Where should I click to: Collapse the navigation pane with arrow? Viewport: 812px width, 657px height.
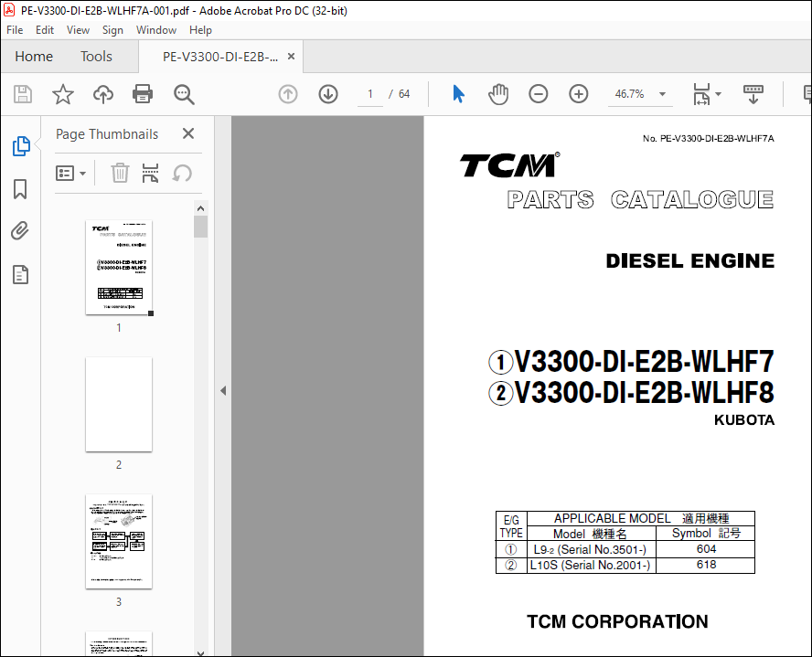tap(223, 390)
